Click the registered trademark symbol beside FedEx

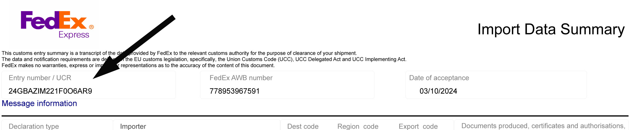point(91,27)
